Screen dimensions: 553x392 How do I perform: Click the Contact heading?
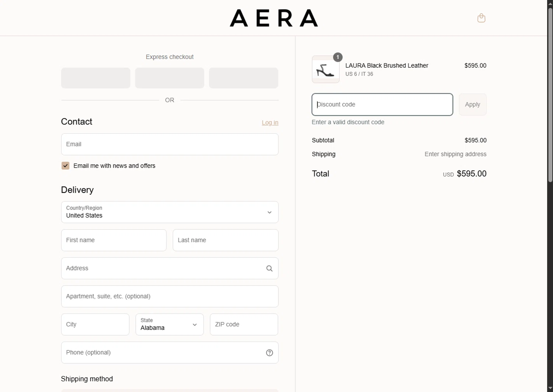coord(77,122)
